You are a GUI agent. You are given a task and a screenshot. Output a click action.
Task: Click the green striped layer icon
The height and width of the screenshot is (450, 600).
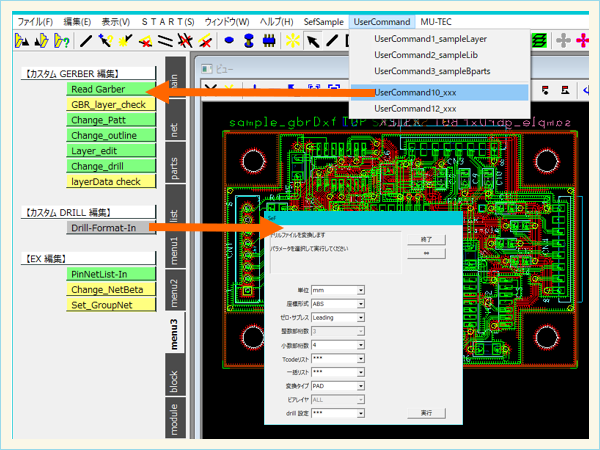pos(540,40)
